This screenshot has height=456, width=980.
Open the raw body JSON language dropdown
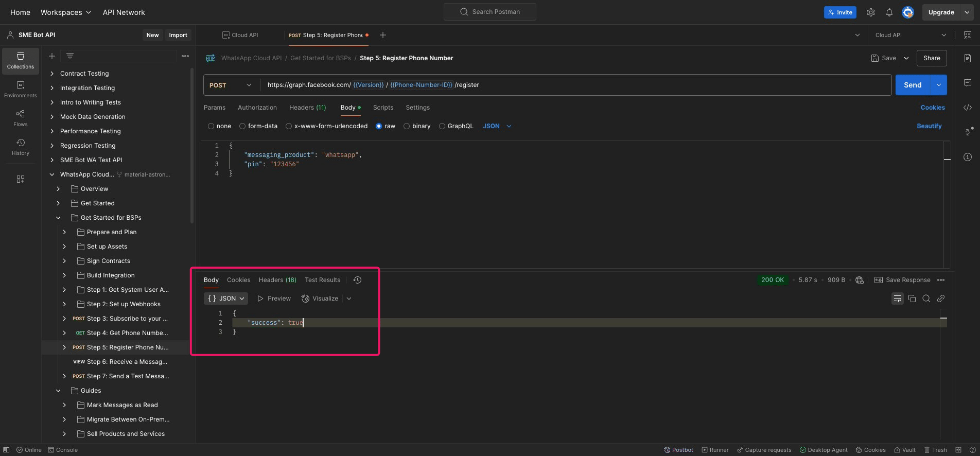(497, 126)
